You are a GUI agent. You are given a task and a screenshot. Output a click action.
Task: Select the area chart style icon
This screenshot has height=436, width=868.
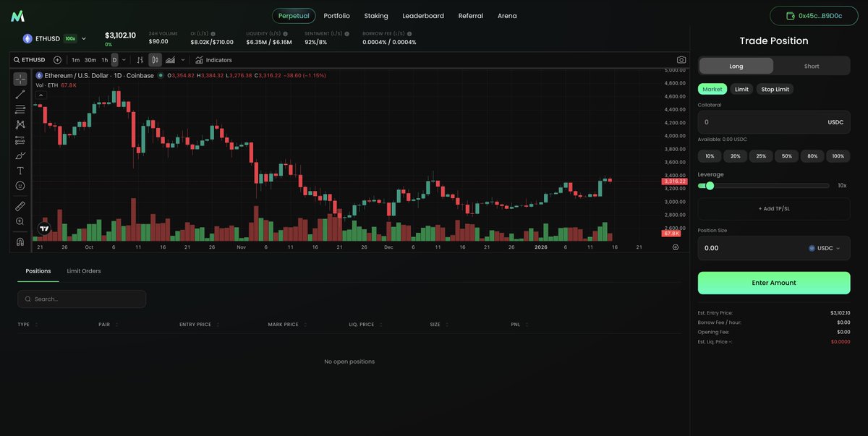(x=170, y=60)
